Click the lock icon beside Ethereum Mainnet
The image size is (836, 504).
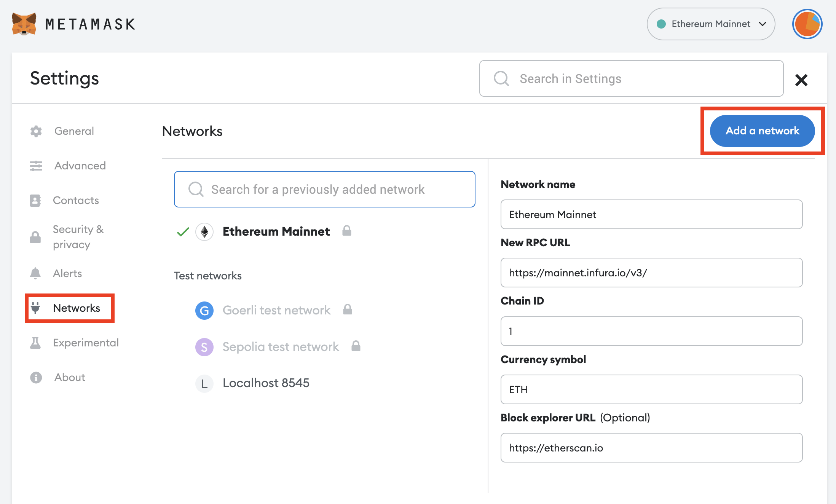346,231
